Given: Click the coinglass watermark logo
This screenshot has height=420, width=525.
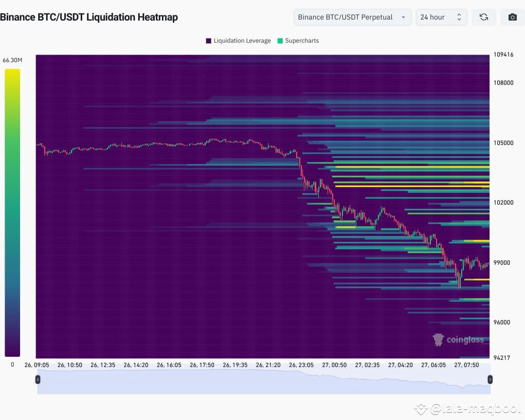Looking at the screenshot, I should tap(458, 340).
